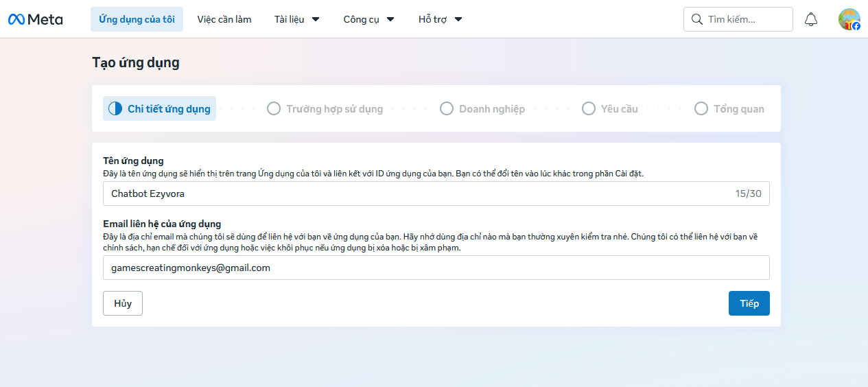The height and width of the screenshot is (387, 868).
Task: Click the 15/30 character counter
Action: coord(749,193)
